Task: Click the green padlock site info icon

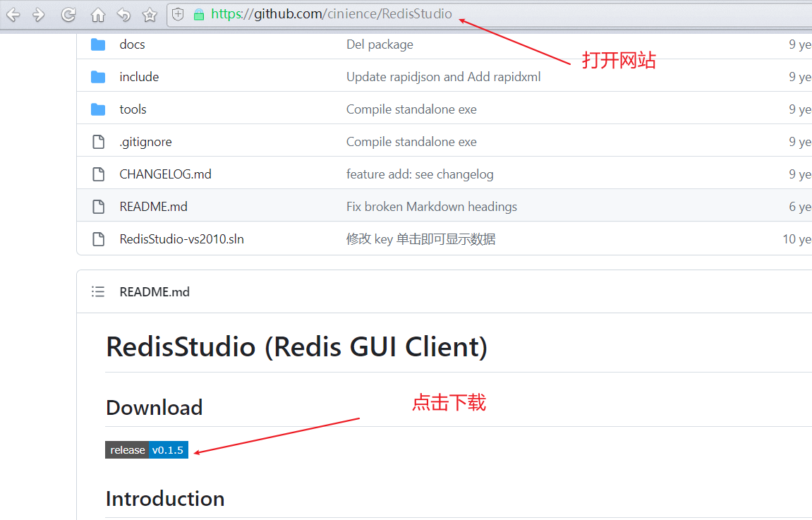Action: point(198,15)
